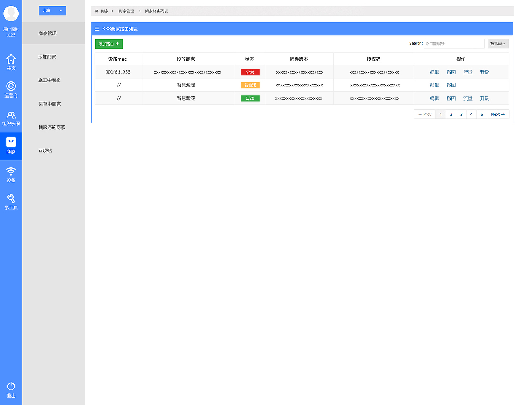Click the 用户昵称 a123 label
Screen dimensions: 532x405
click(11, 32)
